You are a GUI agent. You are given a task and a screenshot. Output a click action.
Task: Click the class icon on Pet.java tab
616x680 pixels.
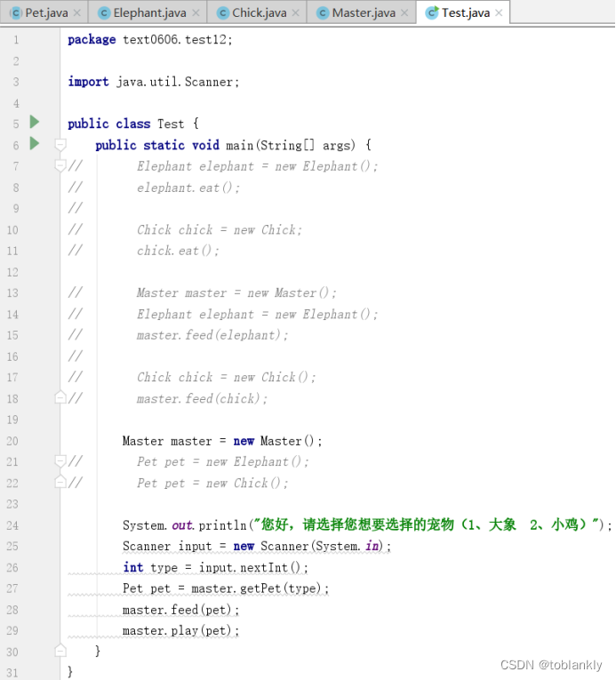[16, 13]
